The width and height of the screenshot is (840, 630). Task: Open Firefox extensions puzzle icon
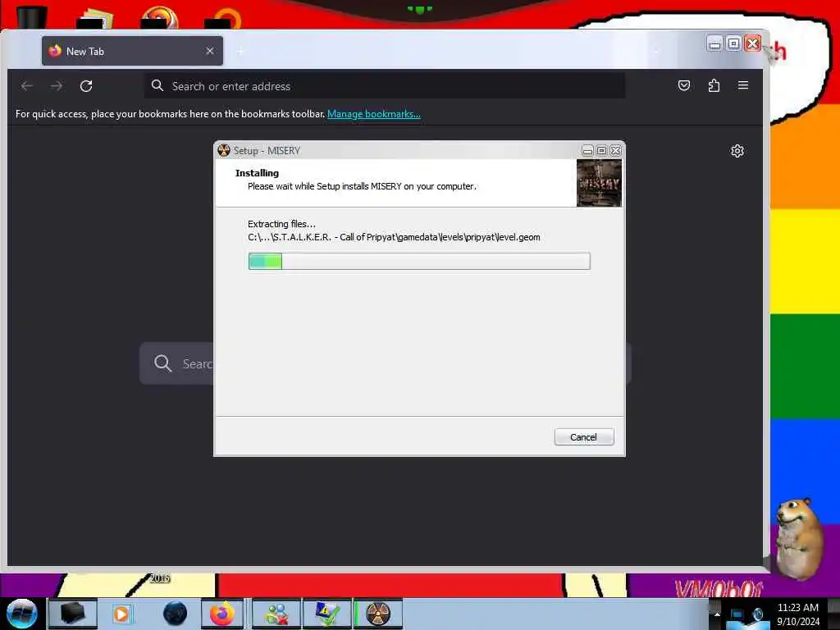714,85
